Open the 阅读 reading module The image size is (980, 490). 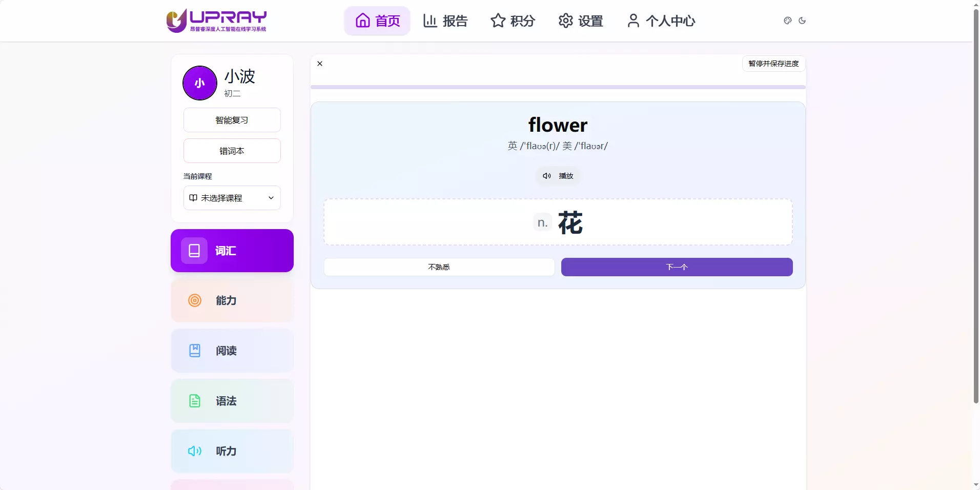point(232,351)
